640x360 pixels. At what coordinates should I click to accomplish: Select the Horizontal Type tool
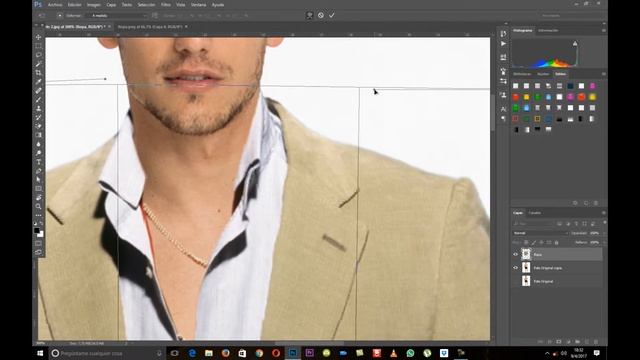tap(38, 162)
